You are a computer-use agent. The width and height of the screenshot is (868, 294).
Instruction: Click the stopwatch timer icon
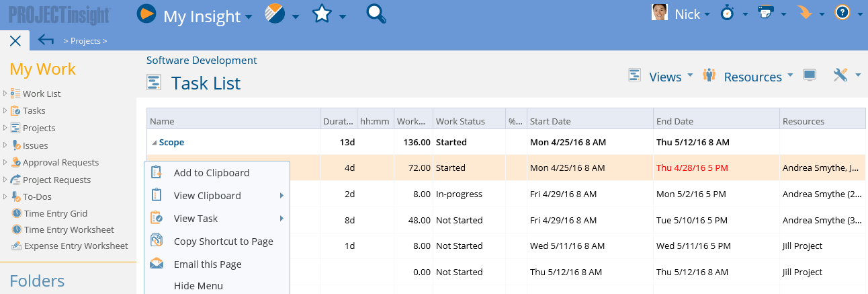click(x=728, y=13)
